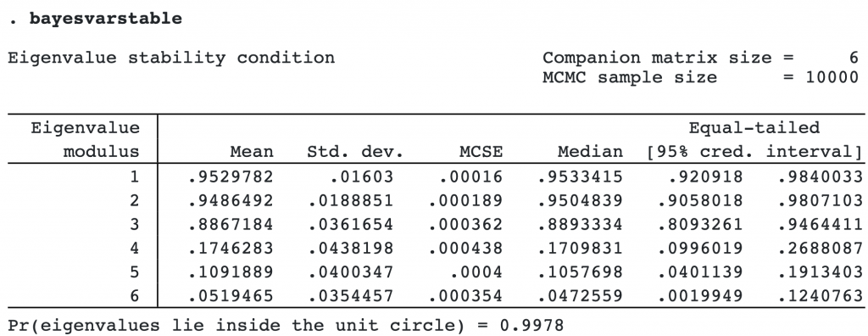The width and height of the screenshot is (868, 336).
Task: Click the Equal-tailed header label
Action: pyautogui.click(x=754, y=128)
